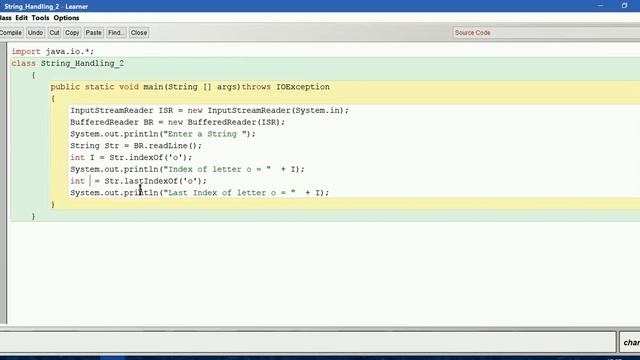Click the Cut button
The image size is (640, 360).
pyautogui.click(x=54, y=33)
